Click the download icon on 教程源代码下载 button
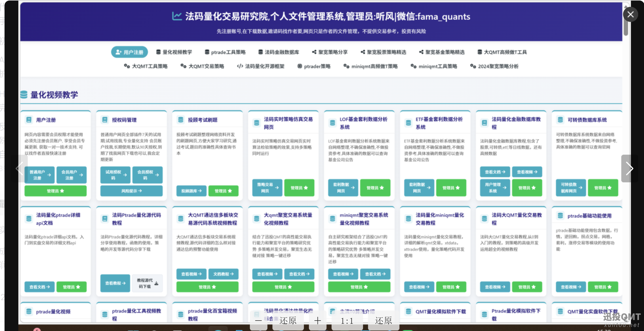The image size is (644, 331). 156,283
